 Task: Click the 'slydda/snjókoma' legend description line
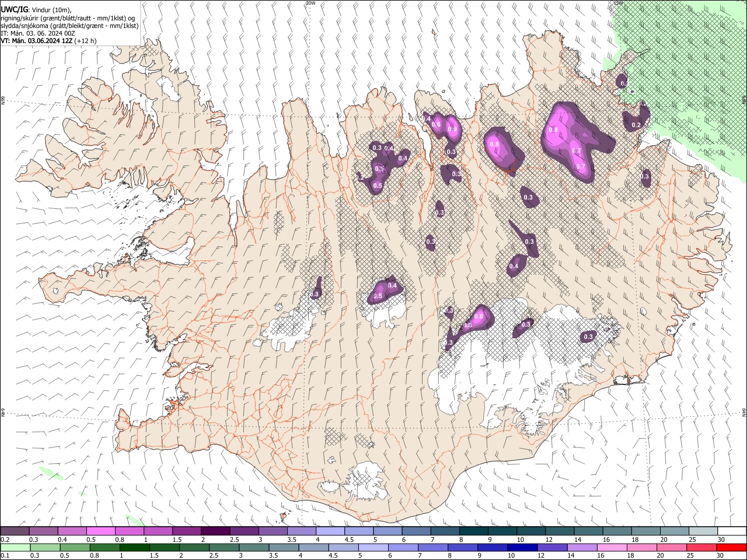[x=69, y=26]
